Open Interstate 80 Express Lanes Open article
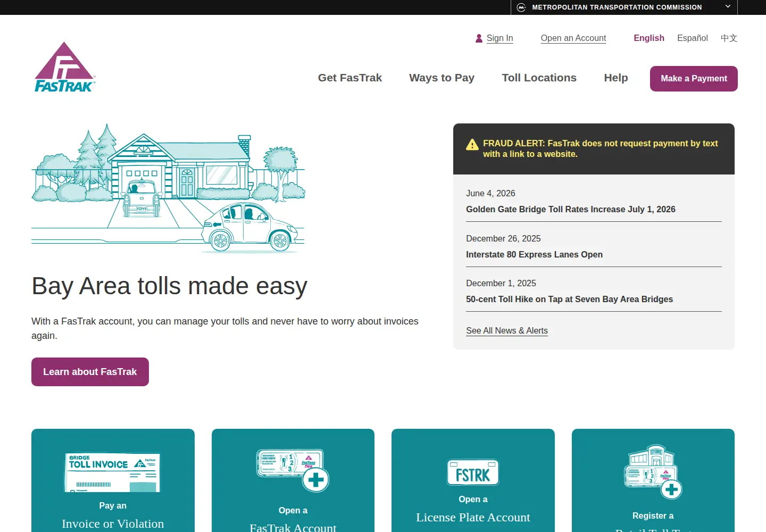 (x=534, y=255)
